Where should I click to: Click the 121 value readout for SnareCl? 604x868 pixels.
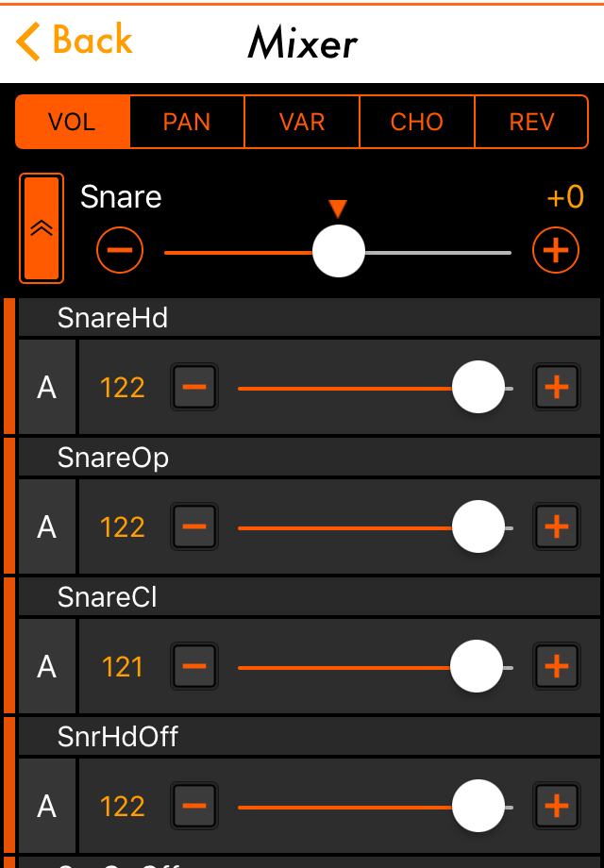click(x=122, y=666)
